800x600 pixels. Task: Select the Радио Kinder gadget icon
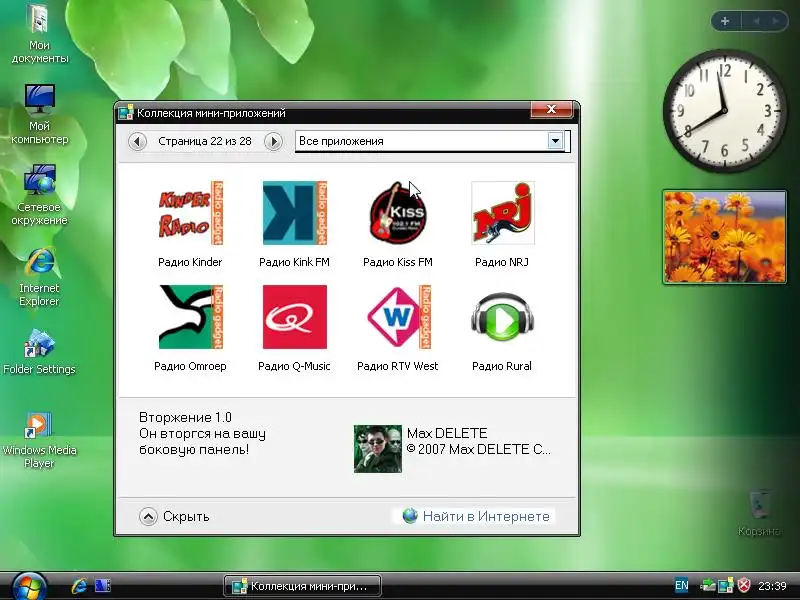[190, 213]
